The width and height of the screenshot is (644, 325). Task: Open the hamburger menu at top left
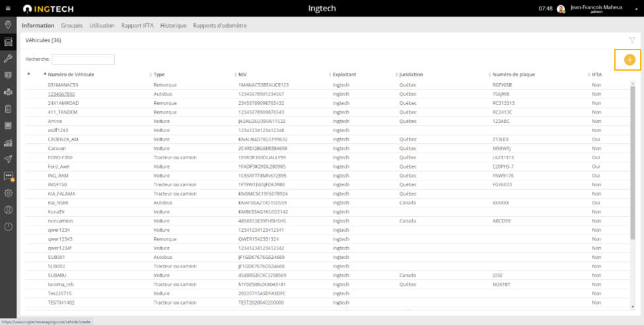click(x=8, y=8)
